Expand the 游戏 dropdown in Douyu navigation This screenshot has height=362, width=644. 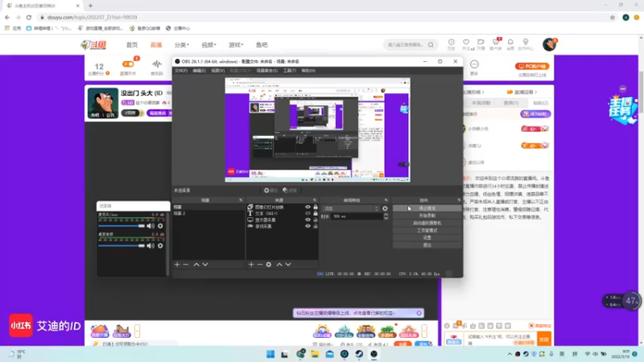click(x=236, y=45)
